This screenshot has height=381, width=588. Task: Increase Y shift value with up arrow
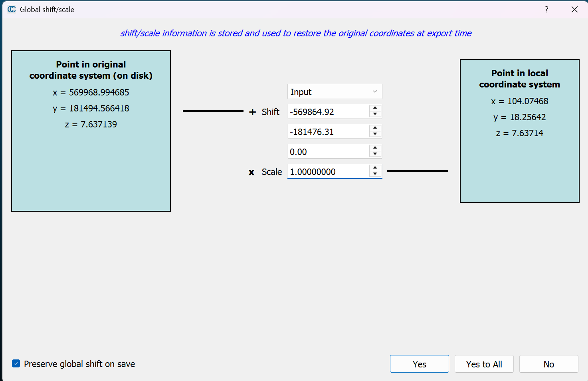pyautogui.click(x=375, y=128)
